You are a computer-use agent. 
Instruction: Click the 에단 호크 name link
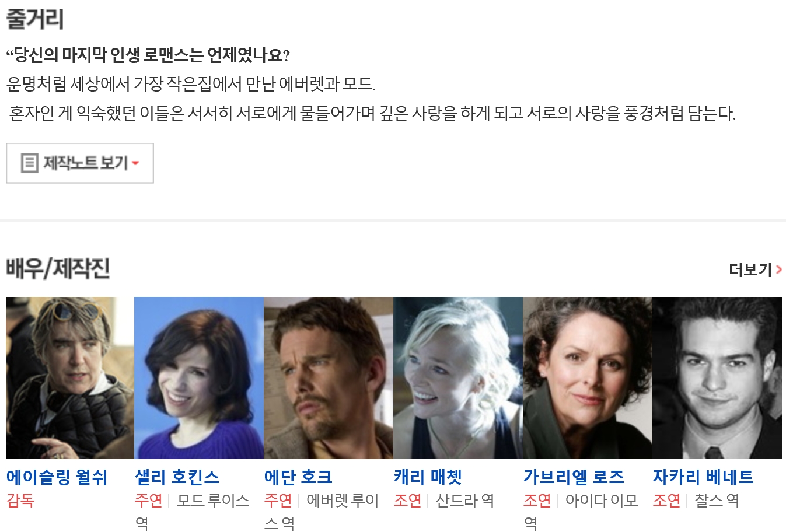point(298,477)
